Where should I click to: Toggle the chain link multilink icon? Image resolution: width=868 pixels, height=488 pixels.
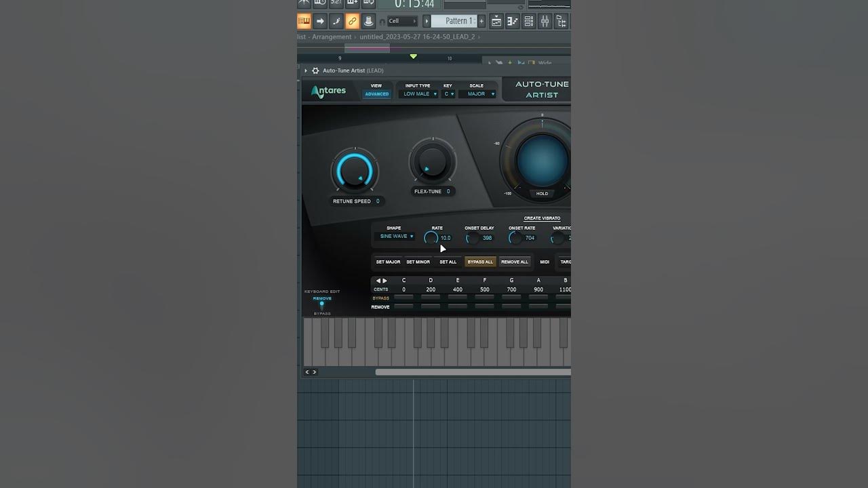tap(352, 21)
